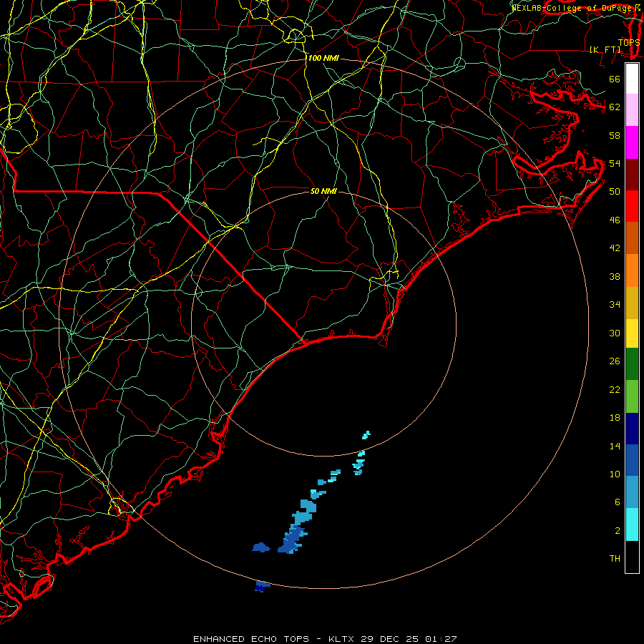Click legend value '14'
The image size is (644, 644).
click(615, 446)
